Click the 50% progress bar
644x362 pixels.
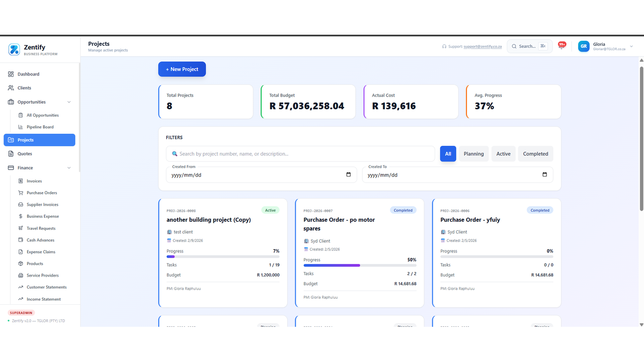360,265
